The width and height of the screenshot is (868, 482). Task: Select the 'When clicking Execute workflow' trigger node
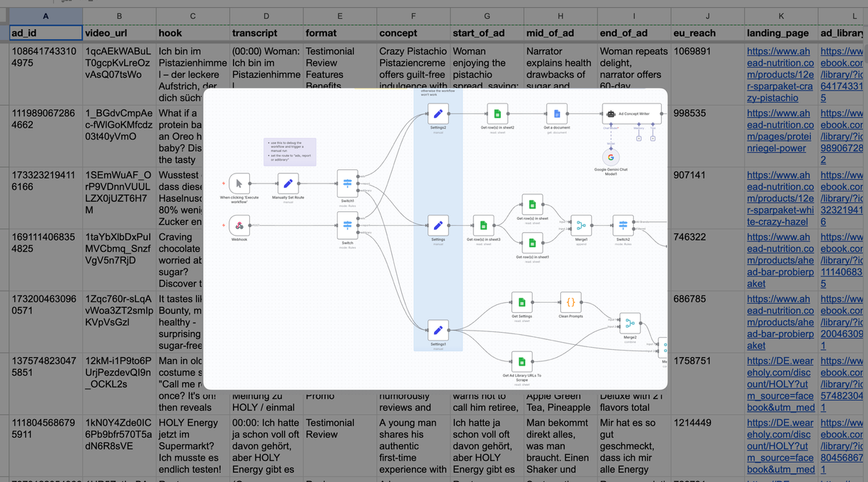[x=239, y=184]
